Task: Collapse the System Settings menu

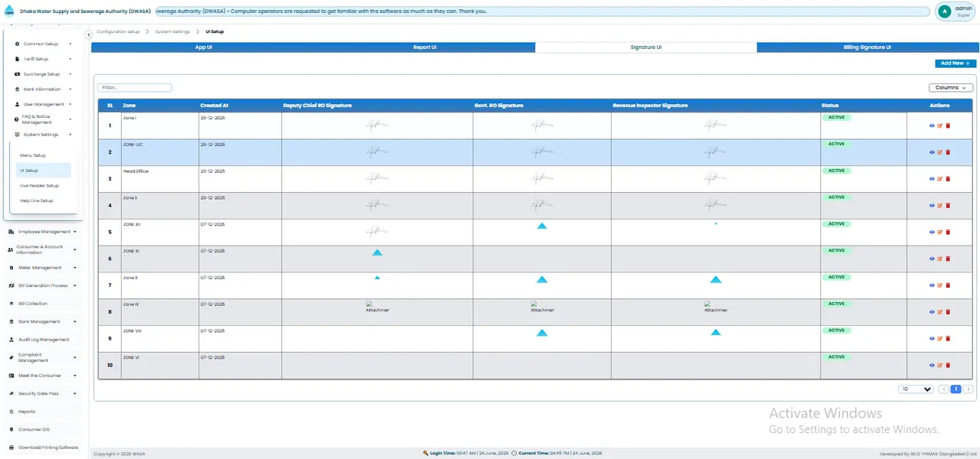Action: pyautogui.click(x=43, y=135)
